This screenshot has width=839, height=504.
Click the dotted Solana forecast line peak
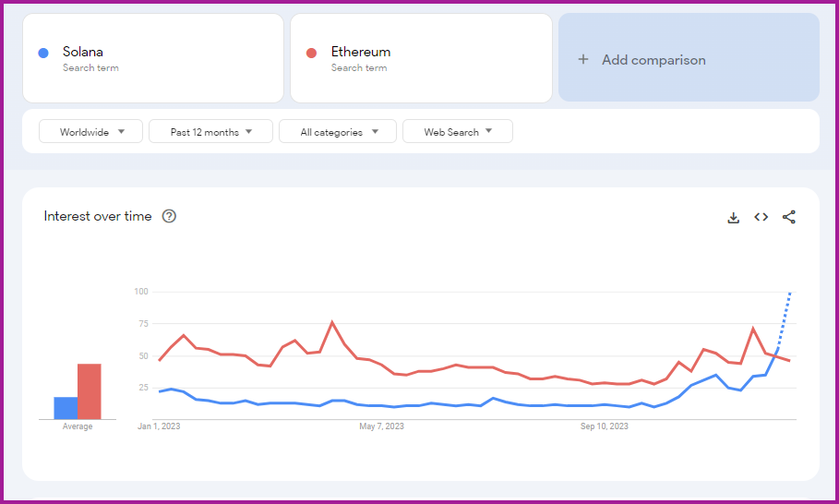click(789, 294)
